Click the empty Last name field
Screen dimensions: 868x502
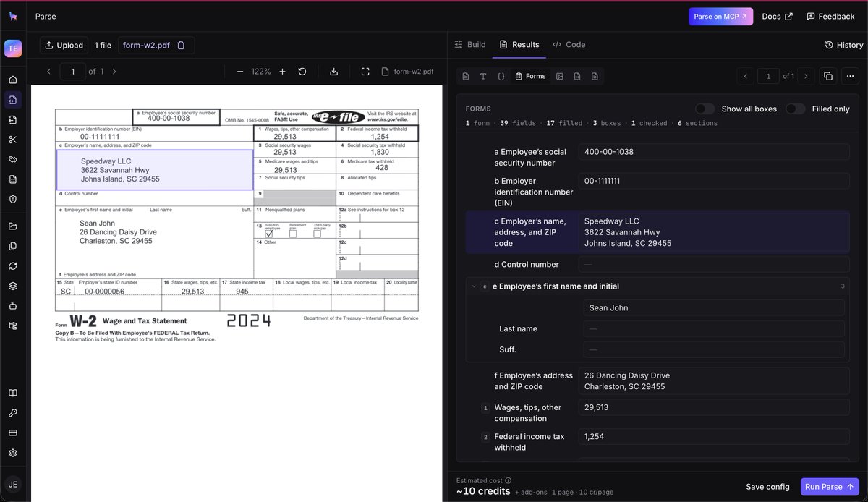point(714,328)
